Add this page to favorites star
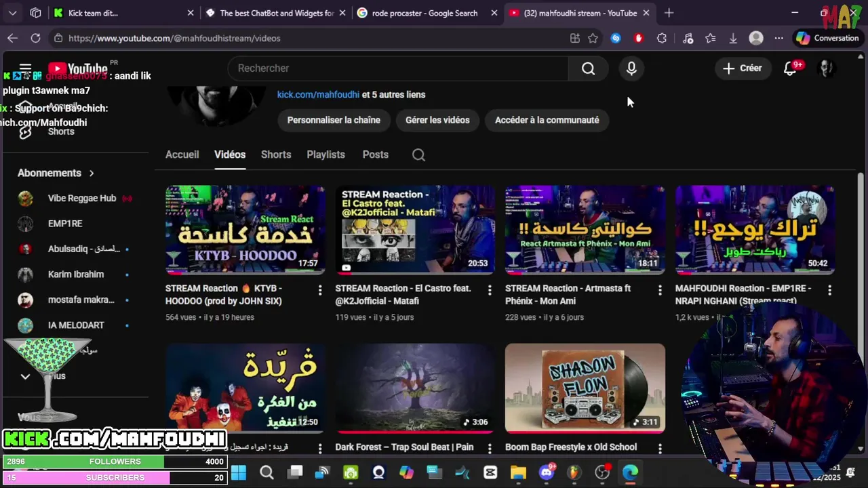 (593, 38)
